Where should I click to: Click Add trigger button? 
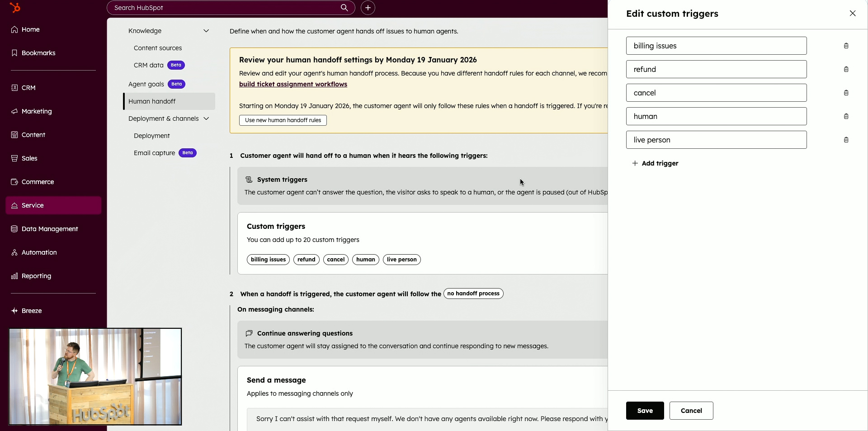tap(655, 163)
